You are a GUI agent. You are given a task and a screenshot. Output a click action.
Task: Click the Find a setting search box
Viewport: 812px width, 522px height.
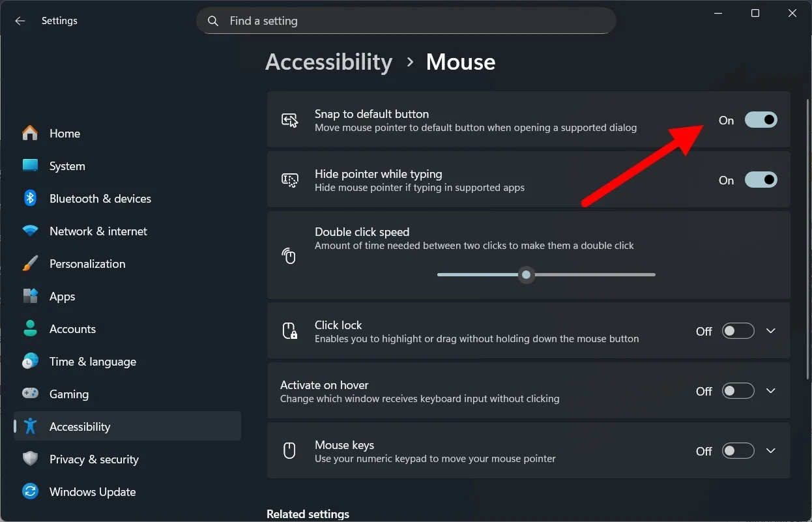coord(406,20)
